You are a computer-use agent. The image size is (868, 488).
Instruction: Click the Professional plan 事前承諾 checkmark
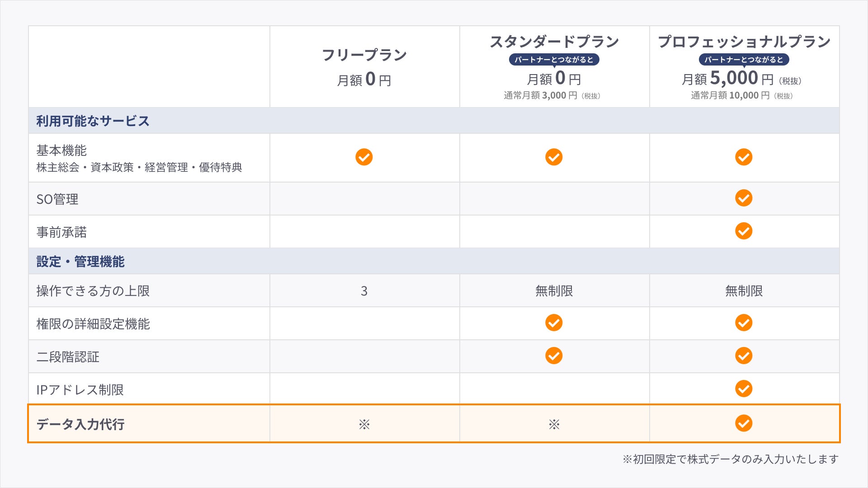(x=744, y=231)
